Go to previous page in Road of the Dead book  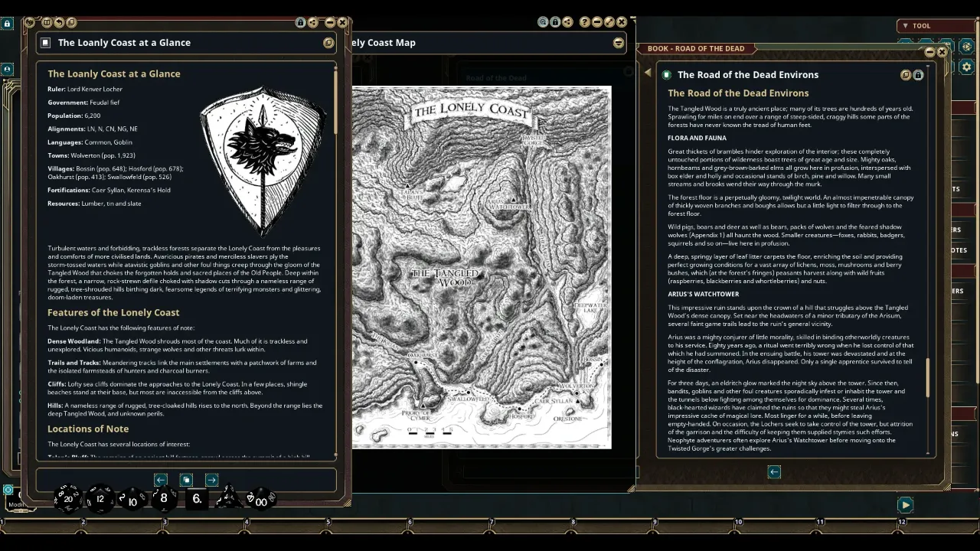tap(774, 472)
